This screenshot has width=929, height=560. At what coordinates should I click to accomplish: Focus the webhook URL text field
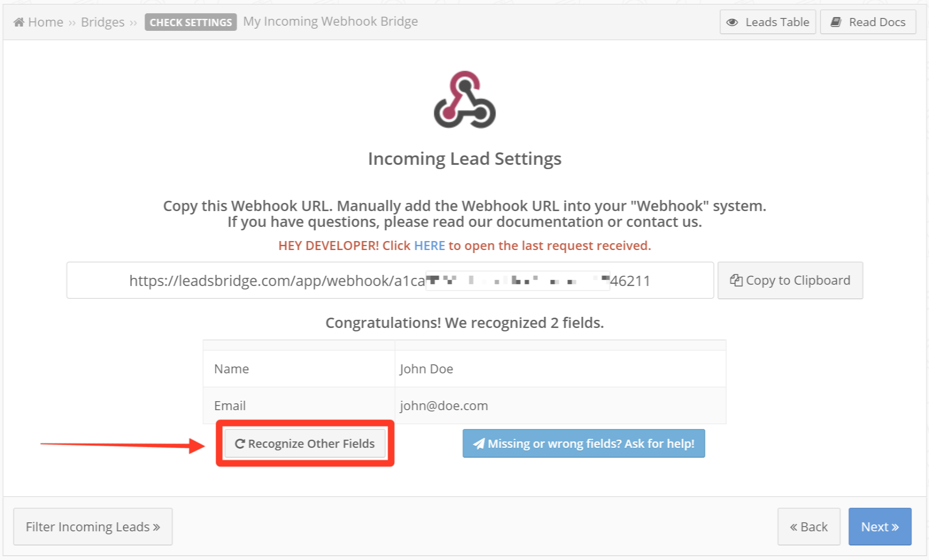click(x=390, y=280)
